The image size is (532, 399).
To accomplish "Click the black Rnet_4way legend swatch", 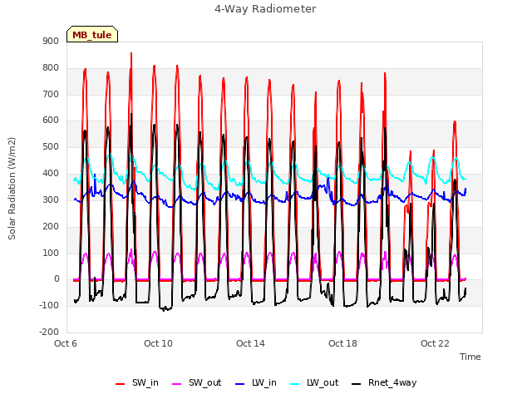I will pos(357,384).
